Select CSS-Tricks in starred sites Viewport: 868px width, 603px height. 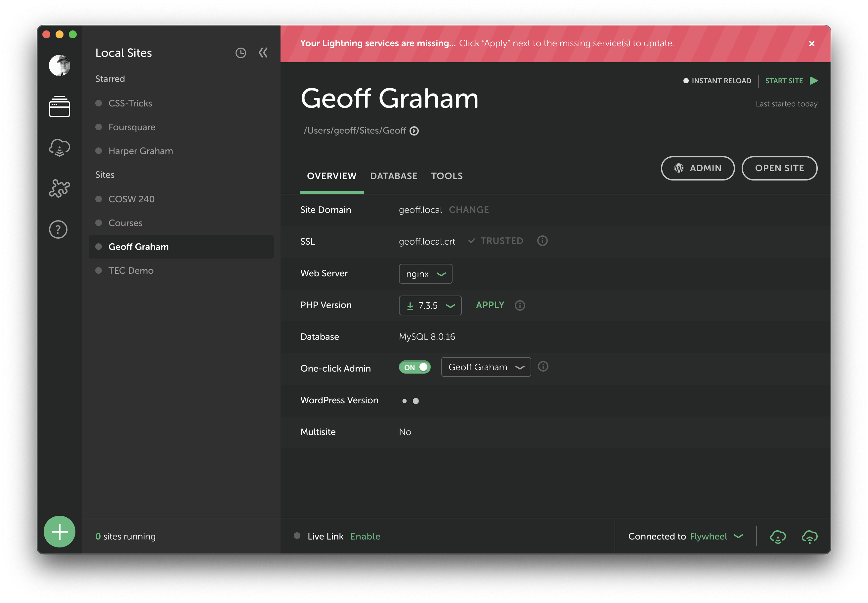click(x=130, y=103)
